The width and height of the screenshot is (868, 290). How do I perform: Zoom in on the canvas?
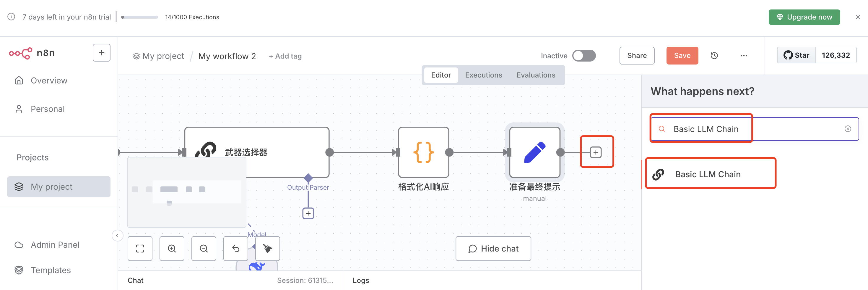click(x=172, y=249)
